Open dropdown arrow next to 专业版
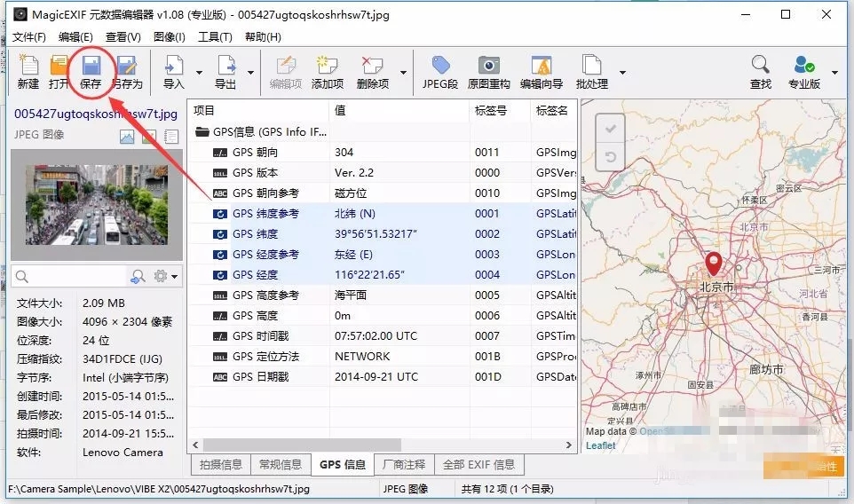 coord(834,72)
